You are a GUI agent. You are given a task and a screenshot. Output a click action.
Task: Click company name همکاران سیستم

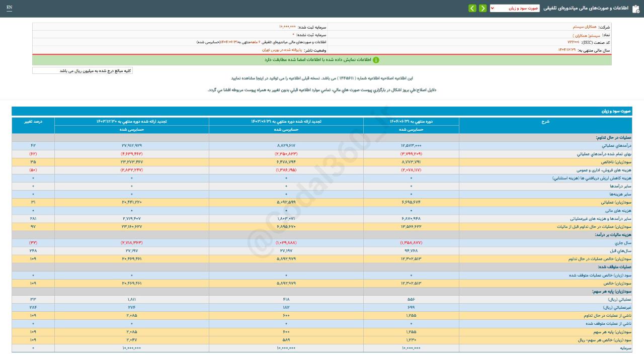[585, 27]
